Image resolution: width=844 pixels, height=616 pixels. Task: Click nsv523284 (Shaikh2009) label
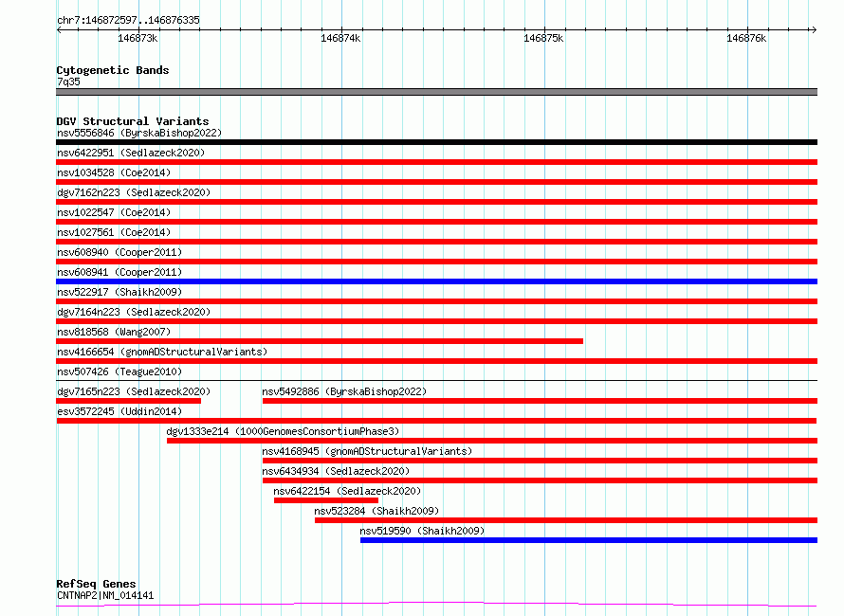tap(376, 511)
